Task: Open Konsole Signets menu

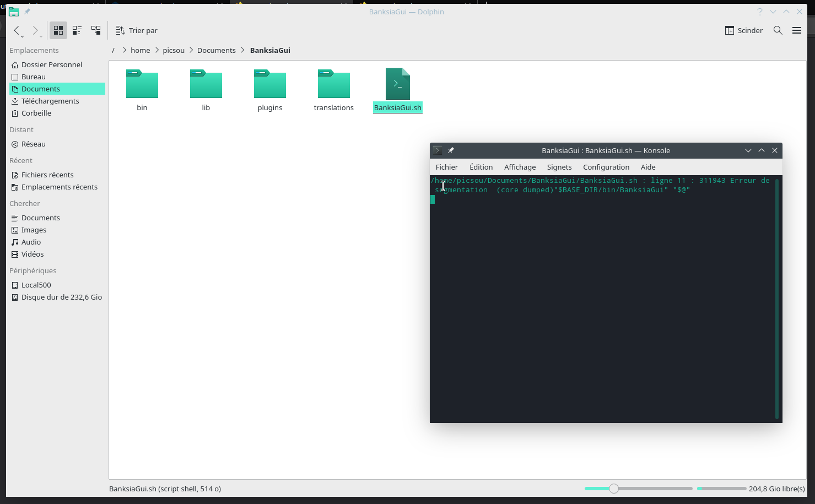Action: point(559,167)
